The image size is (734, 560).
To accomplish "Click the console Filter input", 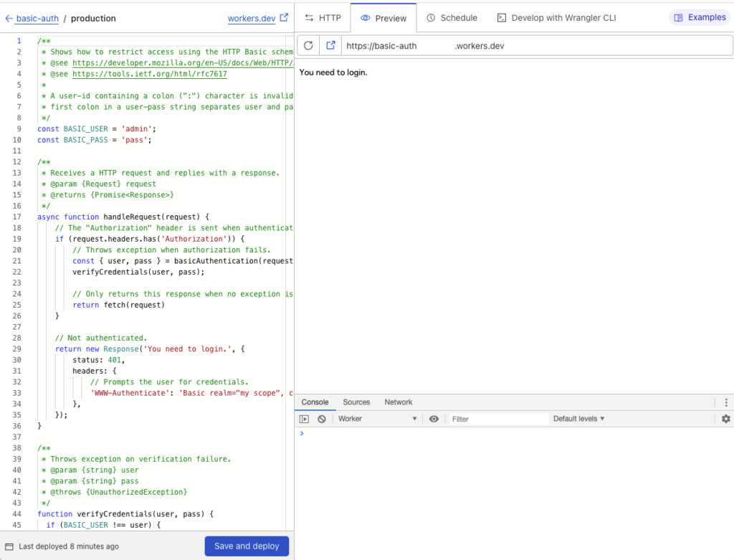I will [x=499, y=419].
